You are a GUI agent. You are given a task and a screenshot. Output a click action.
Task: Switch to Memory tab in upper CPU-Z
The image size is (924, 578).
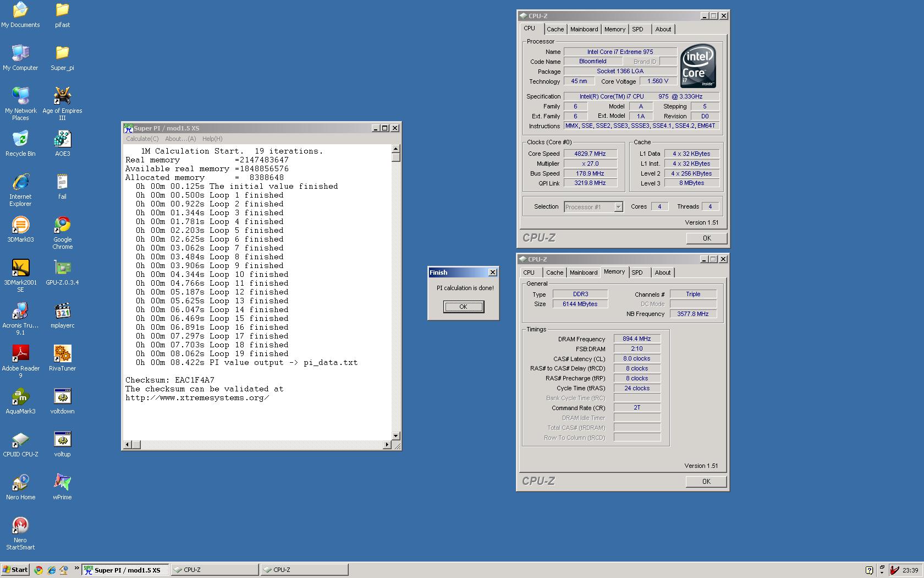[x=614, y=29]
